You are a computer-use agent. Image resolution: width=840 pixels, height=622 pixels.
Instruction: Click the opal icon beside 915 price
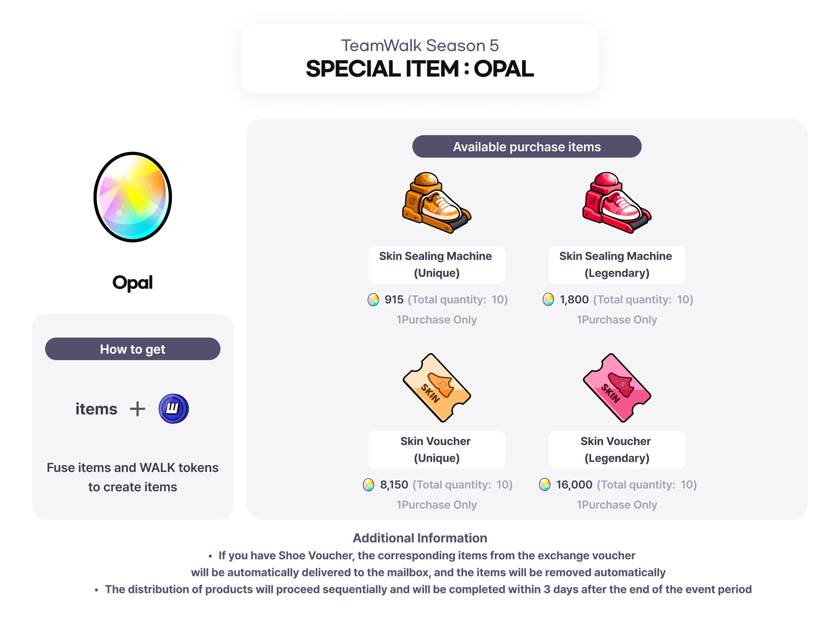coord(373,300)
